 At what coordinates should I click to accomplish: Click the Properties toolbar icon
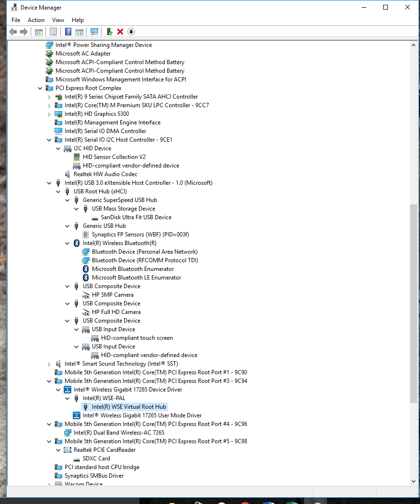[x=53, y=32]
